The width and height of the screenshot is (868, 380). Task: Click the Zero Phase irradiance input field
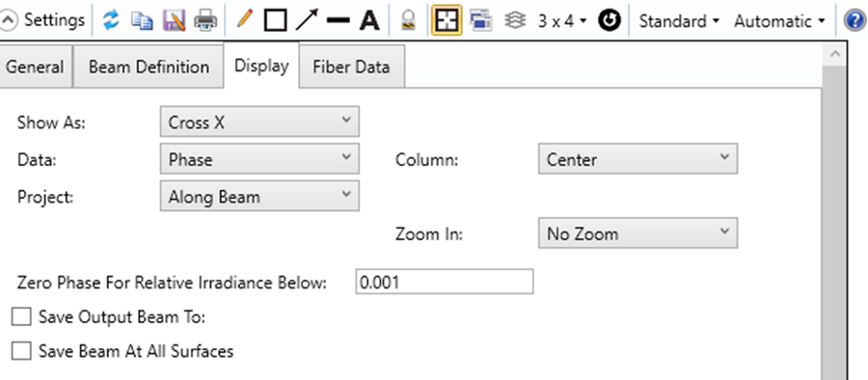(445, 282)
